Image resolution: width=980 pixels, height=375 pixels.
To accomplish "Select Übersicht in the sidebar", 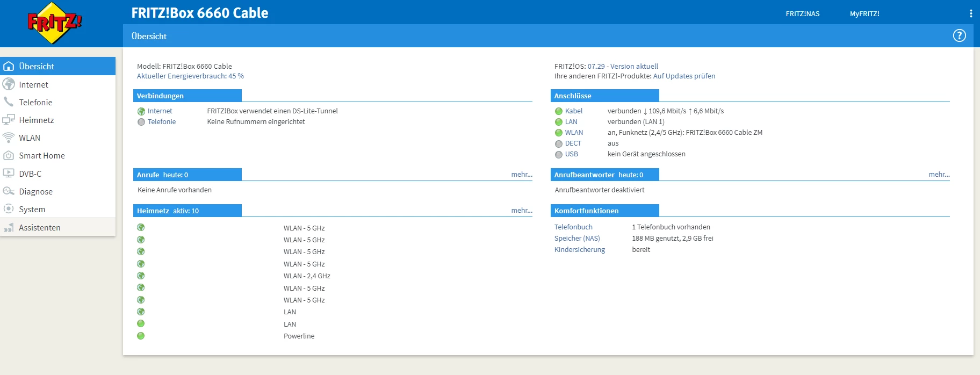I will pyautogui.click(x=37, y=67).
